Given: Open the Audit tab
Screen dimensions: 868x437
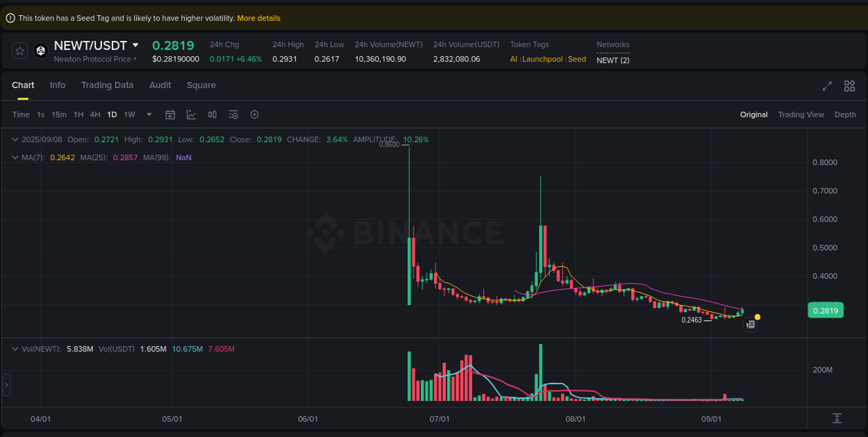Looking at the screenshot, I should coord(160,85).
